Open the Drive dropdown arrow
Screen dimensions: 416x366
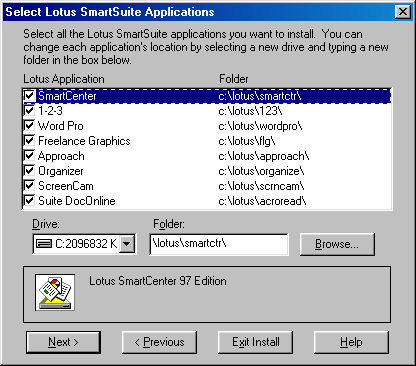point(127,244)
